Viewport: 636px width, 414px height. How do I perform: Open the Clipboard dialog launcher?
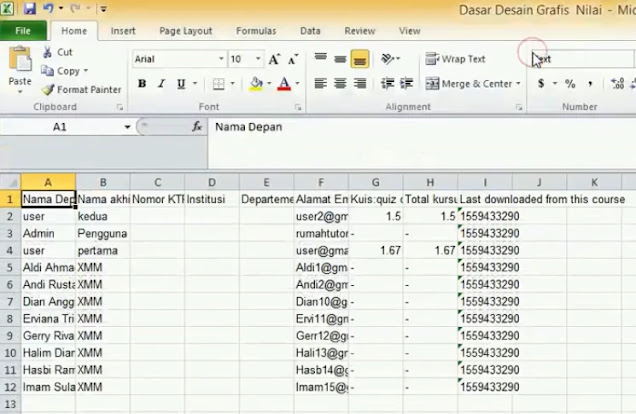[120, 107]
